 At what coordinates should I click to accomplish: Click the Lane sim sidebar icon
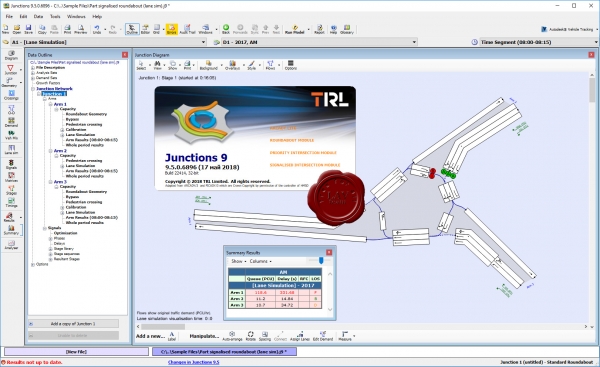pos(11,150)
